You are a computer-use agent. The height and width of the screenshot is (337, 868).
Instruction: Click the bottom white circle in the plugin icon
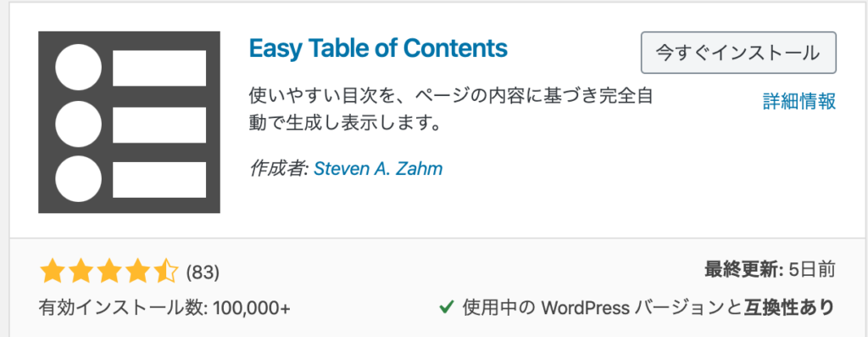pyautogui.click(x=79, y=179)
